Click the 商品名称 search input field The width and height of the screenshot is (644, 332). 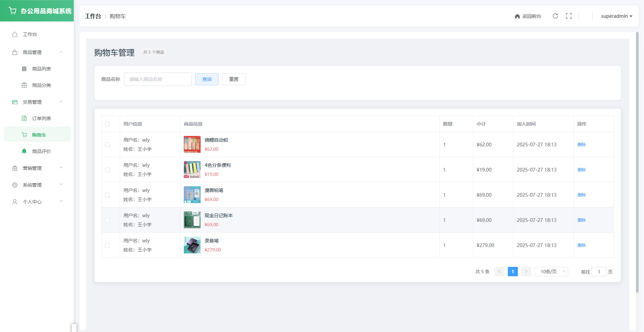point(158,79)
